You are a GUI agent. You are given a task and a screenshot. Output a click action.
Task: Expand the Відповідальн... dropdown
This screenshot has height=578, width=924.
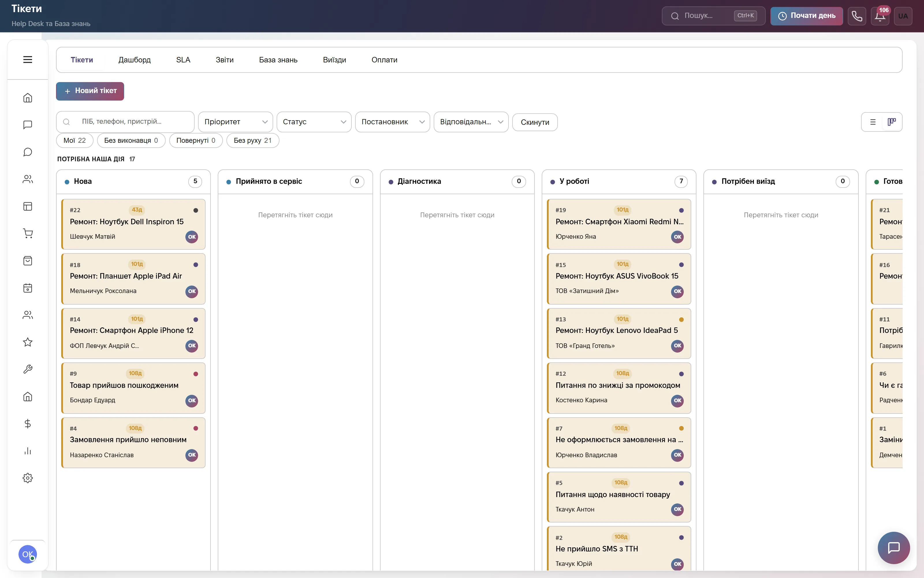[471, 122]
